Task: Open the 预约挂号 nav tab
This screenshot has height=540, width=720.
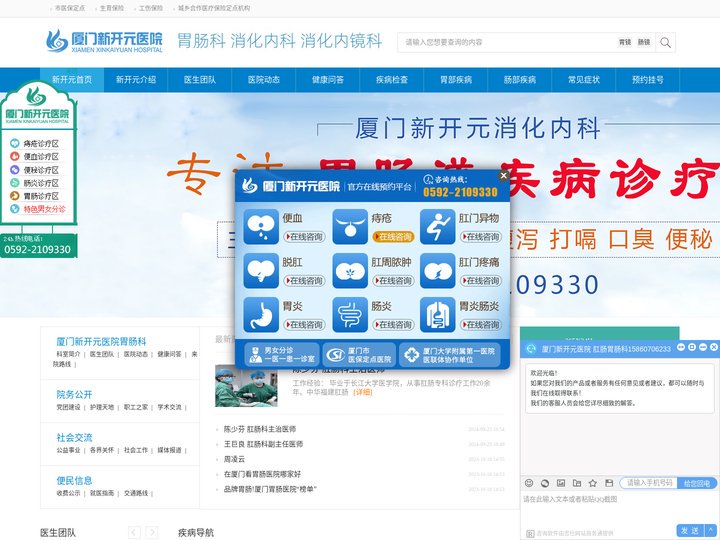Action: pyautogui.click(x=647, y=79)
